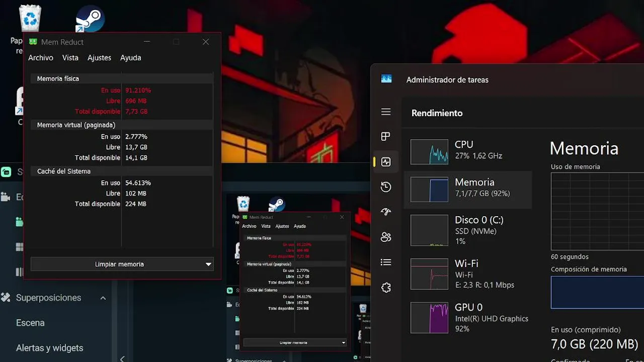Click the Task Manager app icon
This screenshot has height=362, width=644.
tap(386, 79)
